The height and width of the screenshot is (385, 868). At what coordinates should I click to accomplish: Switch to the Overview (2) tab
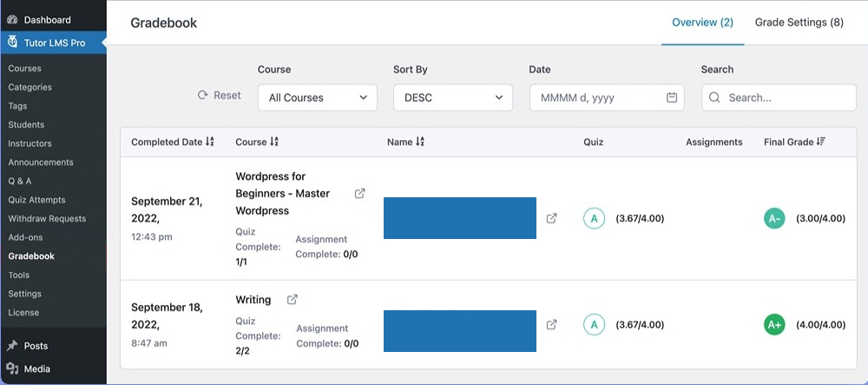(x=702, y=23)
